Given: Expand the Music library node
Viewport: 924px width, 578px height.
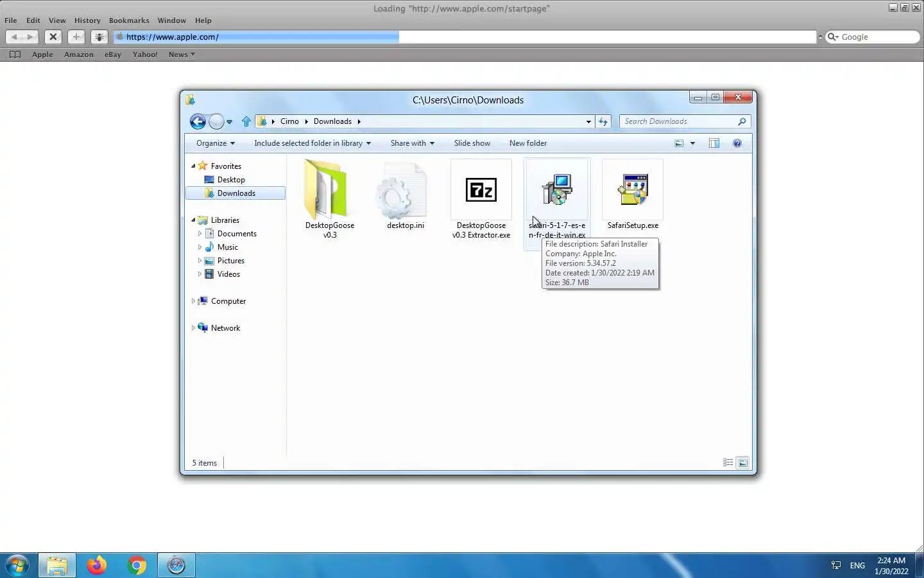Looking at the screenshot, I should coord(200,247).
